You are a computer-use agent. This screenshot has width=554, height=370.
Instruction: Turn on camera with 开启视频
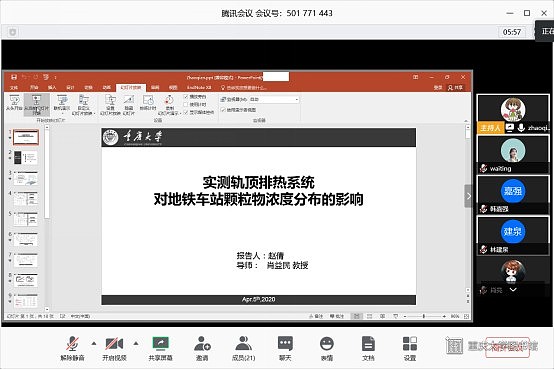[114, 347]
